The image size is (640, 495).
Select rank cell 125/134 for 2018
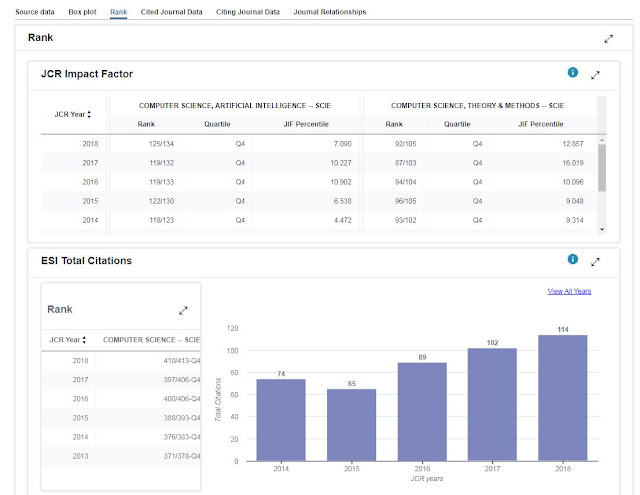pyautogui.click(x=161, y=144)
